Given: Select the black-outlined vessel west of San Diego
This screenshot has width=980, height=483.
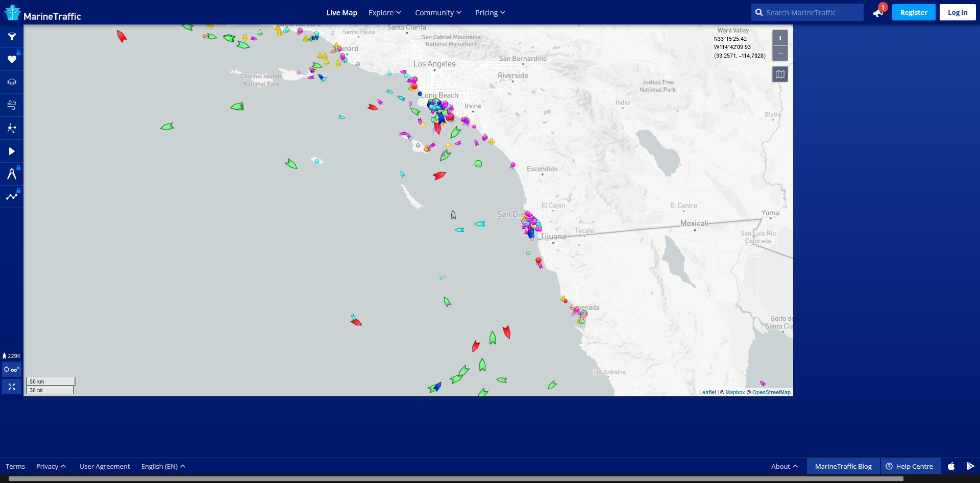Looking at the screenshot, I should (453, 215).
